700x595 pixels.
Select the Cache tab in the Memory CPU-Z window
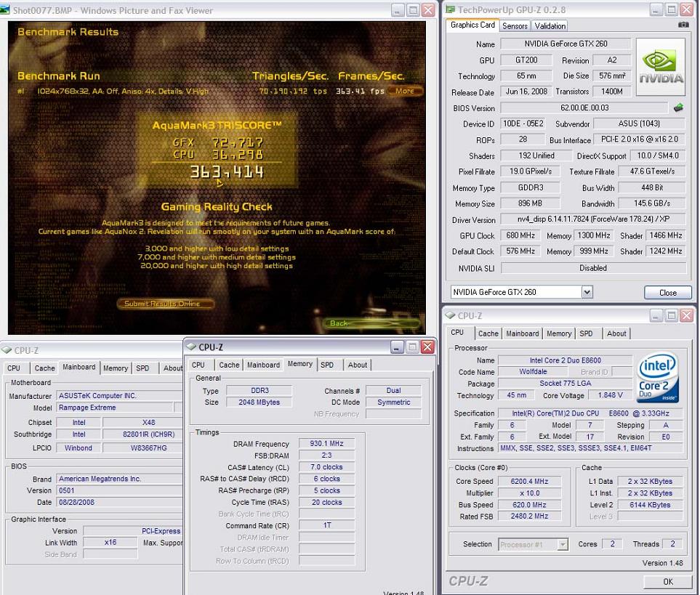(229, 365)
